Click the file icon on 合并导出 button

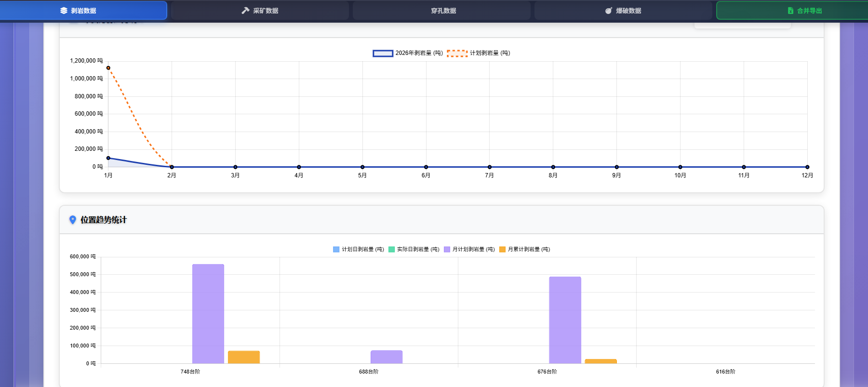point(790,11)
